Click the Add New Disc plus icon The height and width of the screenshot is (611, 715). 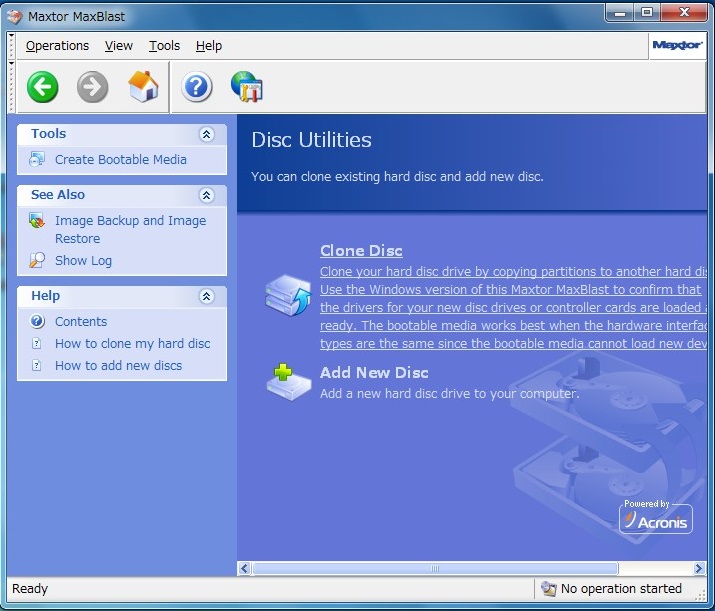(289, 382)
